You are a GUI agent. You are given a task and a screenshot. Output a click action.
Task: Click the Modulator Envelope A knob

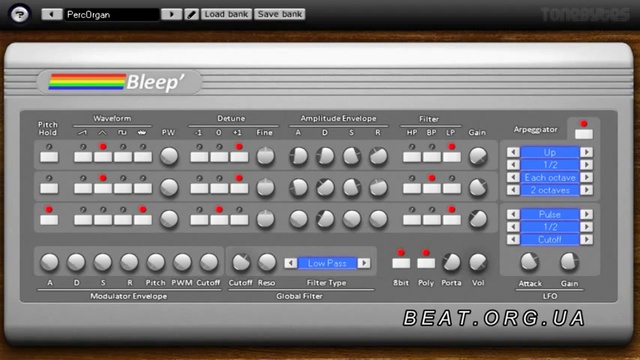pos(50,262)
